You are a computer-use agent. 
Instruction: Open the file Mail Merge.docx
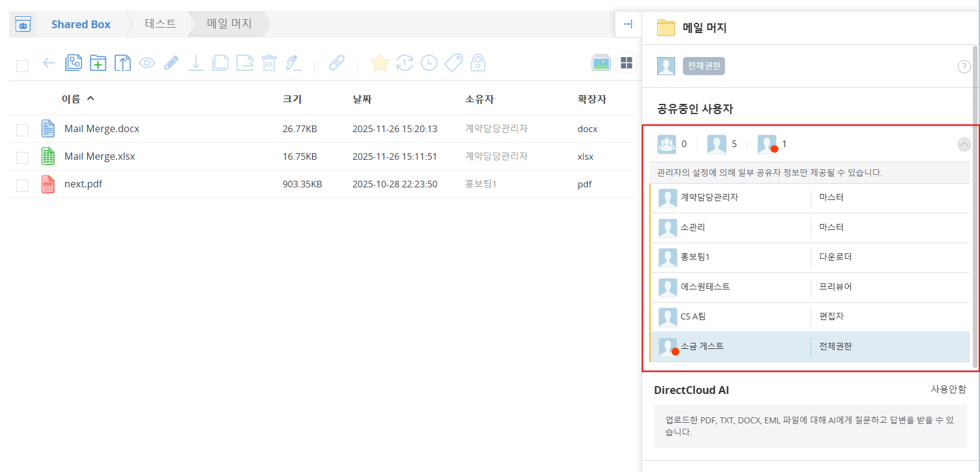pyautogui.click(x=102, y=129)
